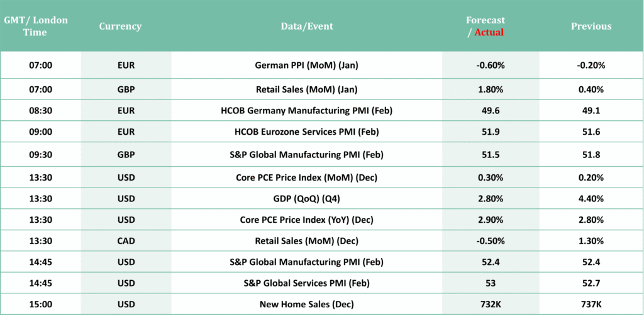Open Core PCE Price Index (MoM) event
This screenshot has width=644, height=316.
tap(307, 177)
